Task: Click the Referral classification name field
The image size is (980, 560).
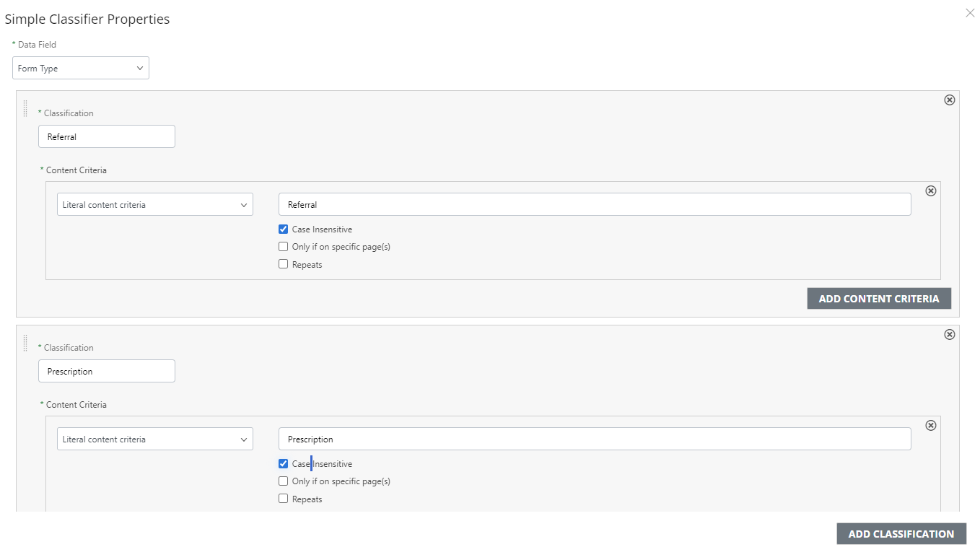Action: (107, 137)
